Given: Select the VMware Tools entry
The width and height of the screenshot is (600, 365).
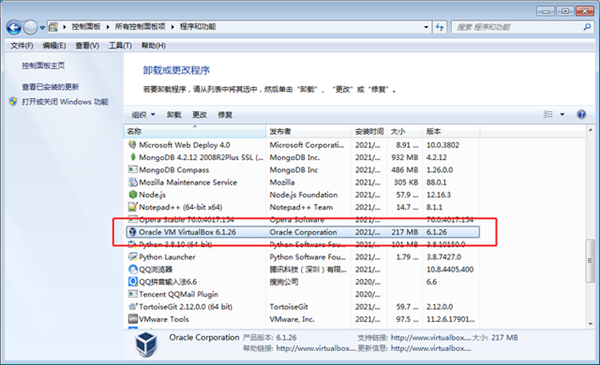Looking at the screenshot, I should point(303,319).
